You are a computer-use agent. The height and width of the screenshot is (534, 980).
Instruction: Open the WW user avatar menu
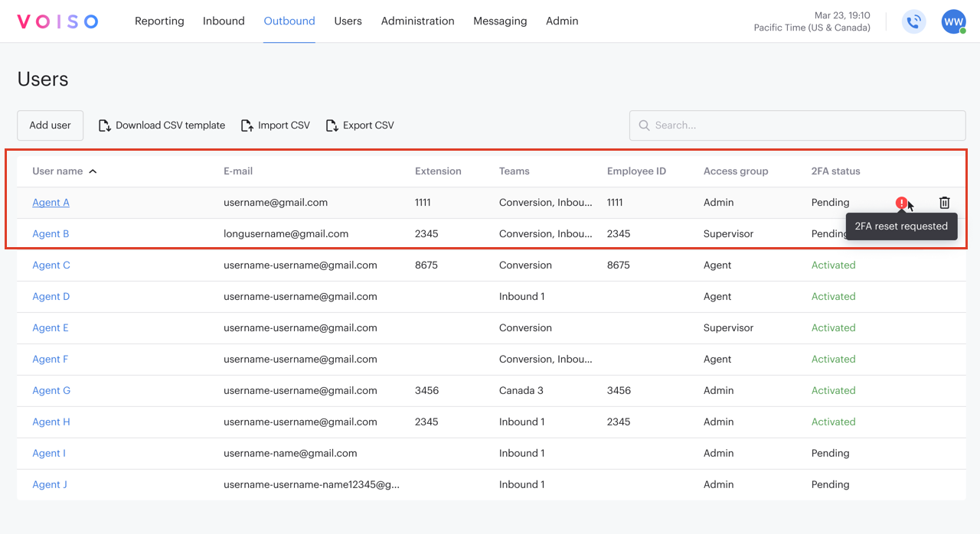point(953,21)
